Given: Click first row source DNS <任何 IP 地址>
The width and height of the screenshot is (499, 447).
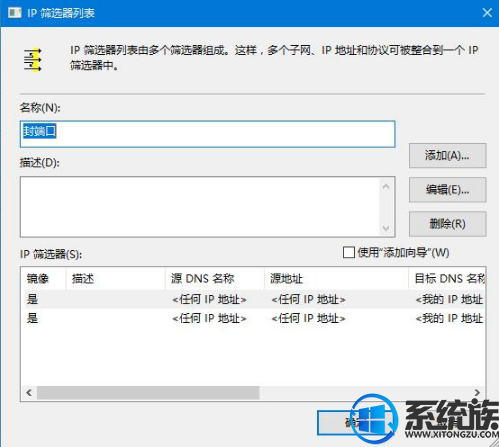Looking at the screenshot, I should tap(209, 299).
